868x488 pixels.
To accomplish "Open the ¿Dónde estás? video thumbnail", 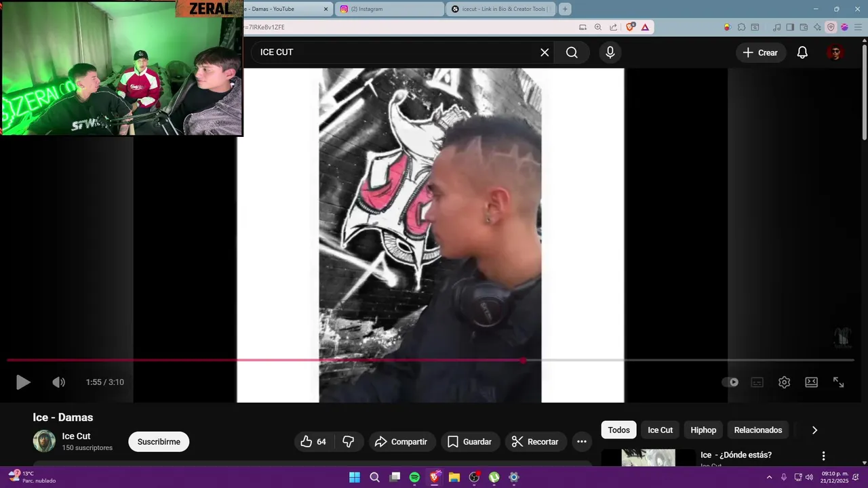I will click(648, 457).
